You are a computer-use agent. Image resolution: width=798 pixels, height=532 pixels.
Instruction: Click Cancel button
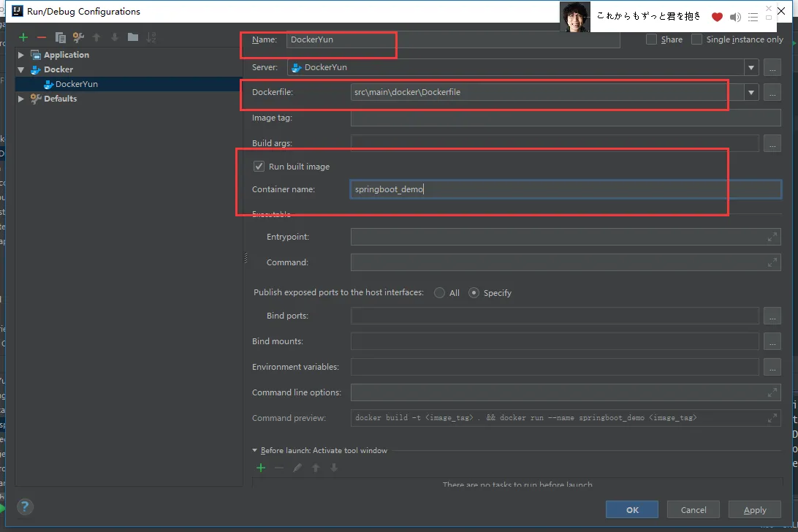pyautogui.click(x=693, y=509)
